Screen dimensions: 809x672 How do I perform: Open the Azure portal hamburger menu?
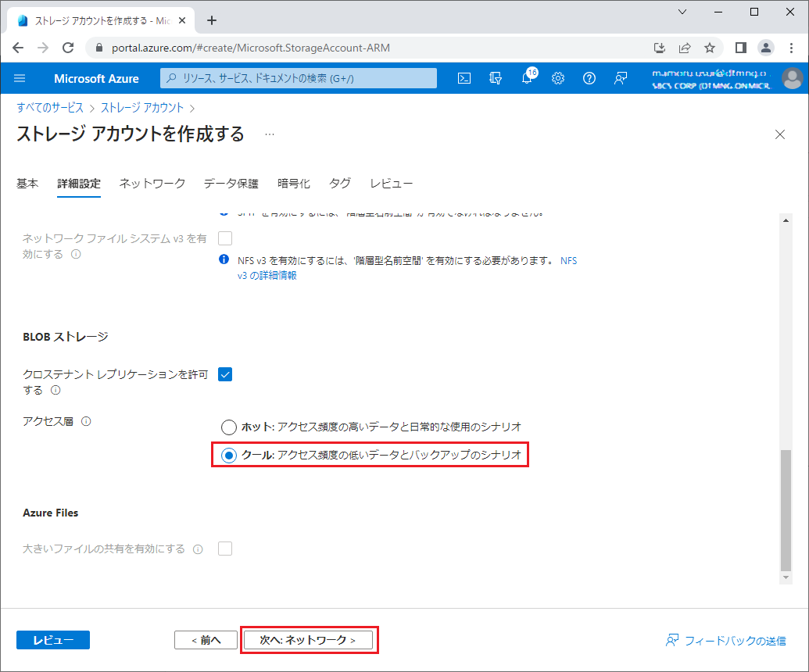(x=20, y=78)
